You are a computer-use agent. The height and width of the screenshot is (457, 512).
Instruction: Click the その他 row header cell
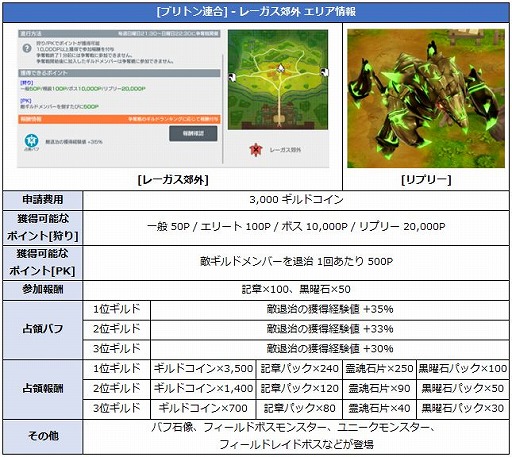[x=43, y=436]
